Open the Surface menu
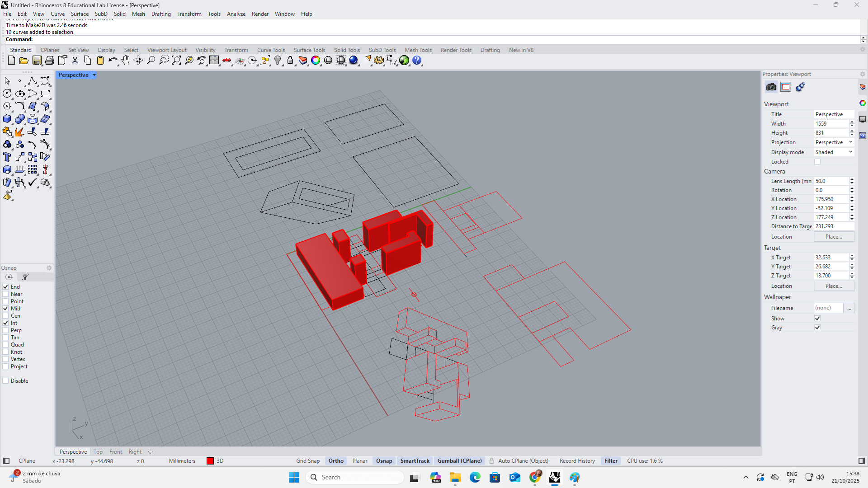The image size is (868, 488). click(80, 14)
